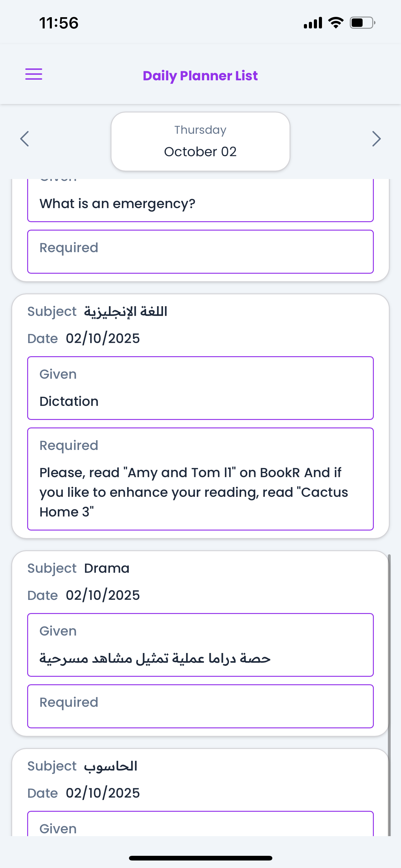
Task: Tap the empty Required box under emergency
Action: point(200,251)
